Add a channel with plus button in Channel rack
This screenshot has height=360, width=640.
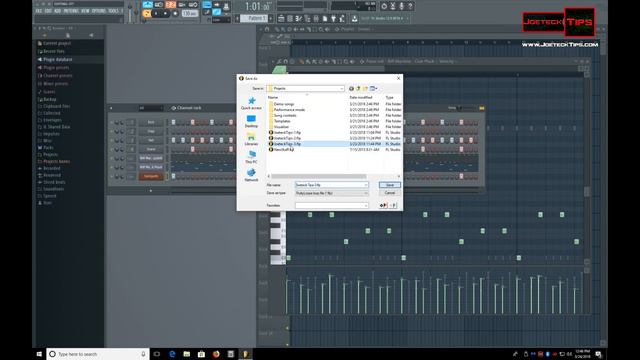coord(151,190)
